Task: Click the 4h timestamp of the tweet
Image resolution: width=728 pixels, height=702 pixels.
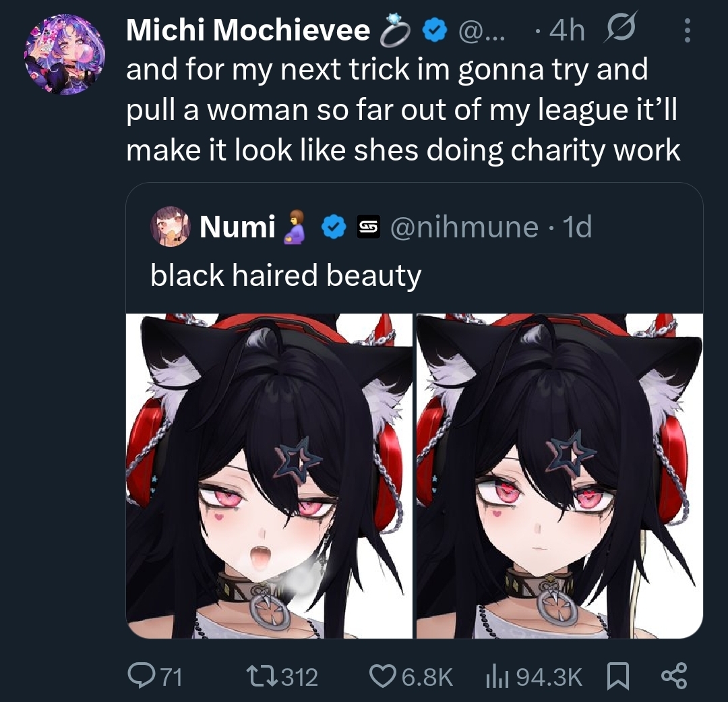Action: 567,30
